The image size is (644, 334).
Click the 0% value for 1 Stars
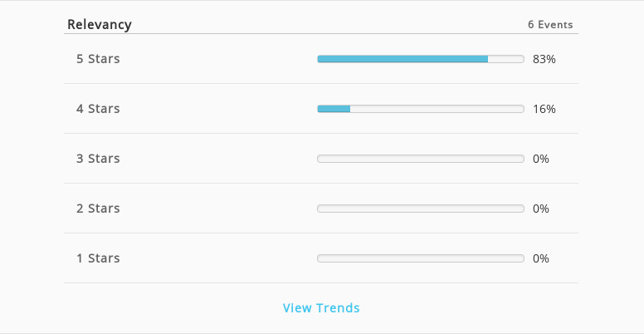tap(541, 258)
